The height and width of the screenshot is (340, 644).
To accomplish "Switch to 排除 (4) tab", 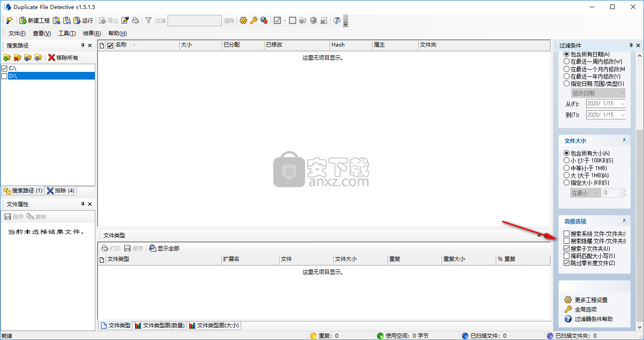I will coord(61,191).
